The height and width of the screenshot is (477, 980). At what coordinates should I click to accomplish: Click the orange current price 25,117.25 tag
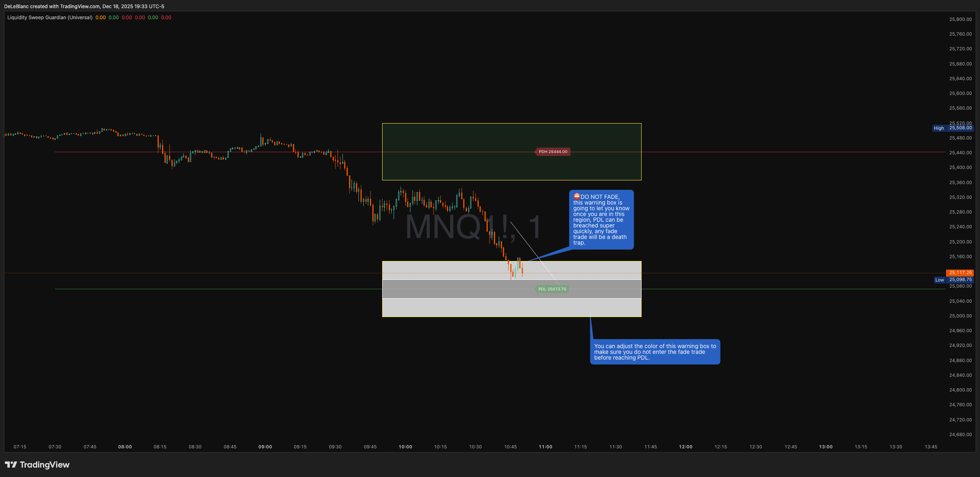960,272
